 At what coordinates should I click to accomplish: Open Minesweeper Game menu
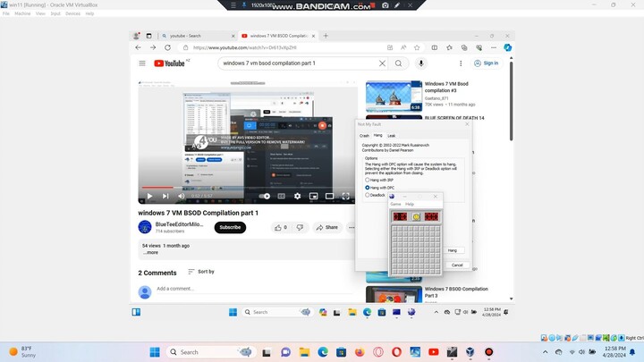395,204
